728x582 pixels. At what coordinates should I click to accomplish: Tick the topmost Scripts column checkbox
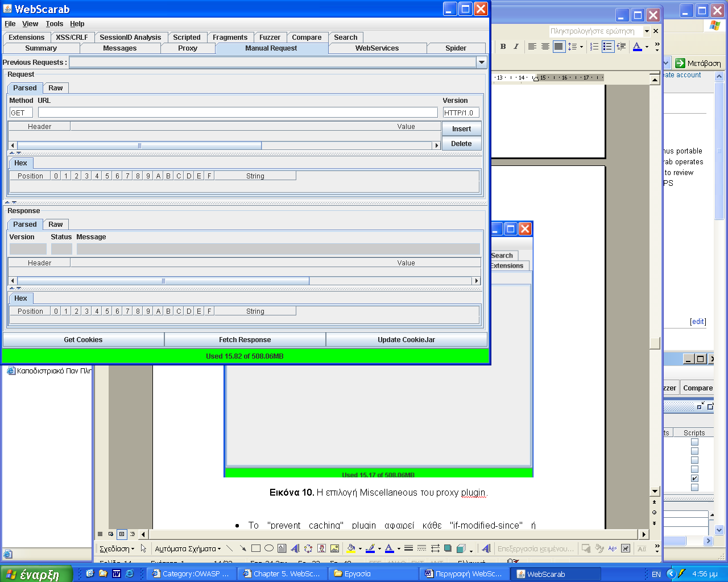point(694,442)
